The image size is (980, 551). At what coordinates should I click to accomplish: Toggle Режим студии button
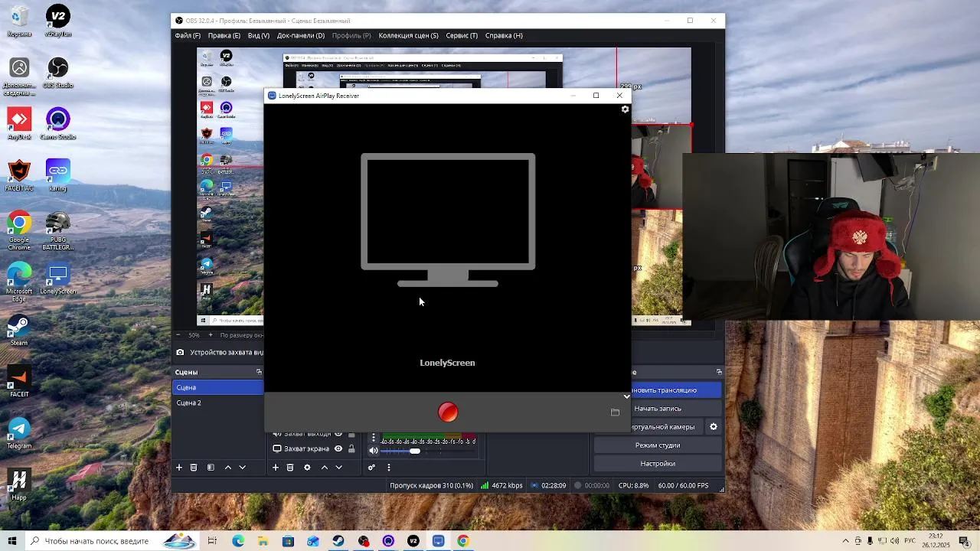[658, 445]
